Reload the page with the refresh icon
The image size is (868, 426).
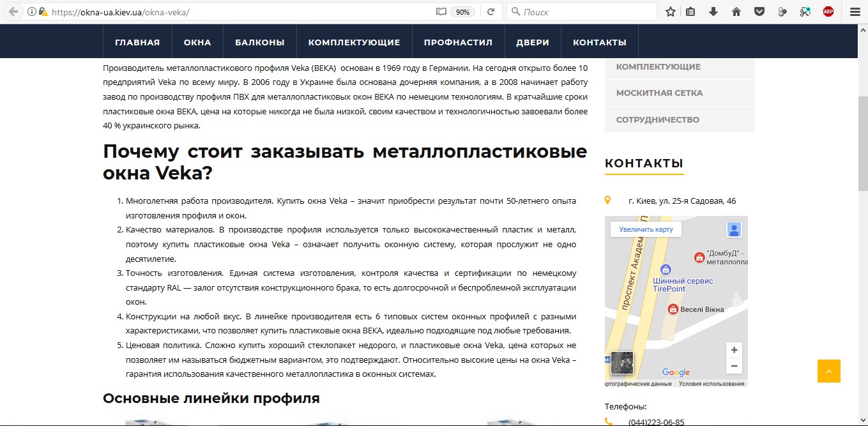[491, 11]
